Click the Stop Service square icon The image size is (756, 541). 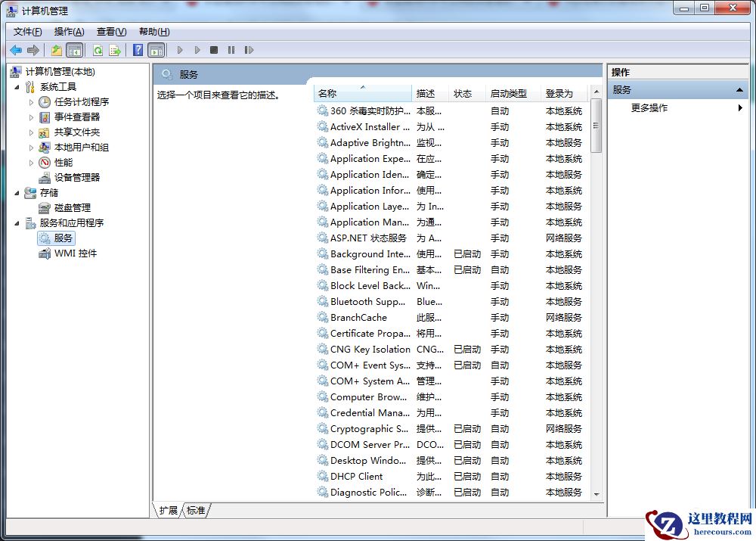[x=214, y=50]
